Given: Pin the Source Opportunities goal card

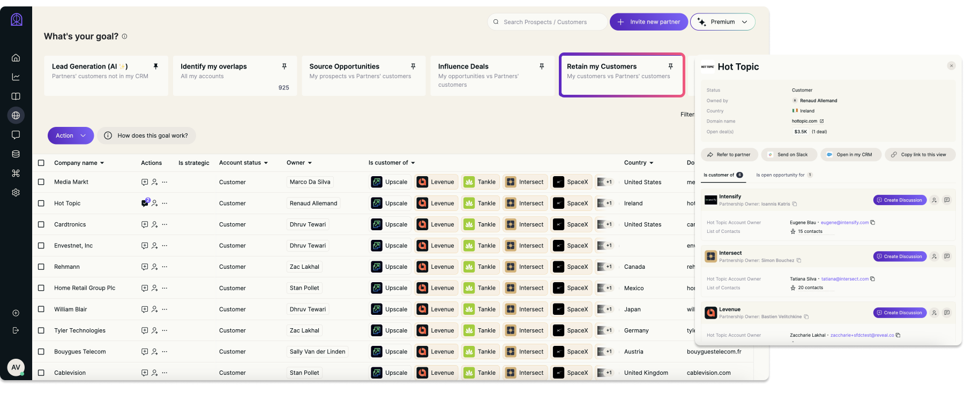Looking at the screenshot, I should pos(413,66).
